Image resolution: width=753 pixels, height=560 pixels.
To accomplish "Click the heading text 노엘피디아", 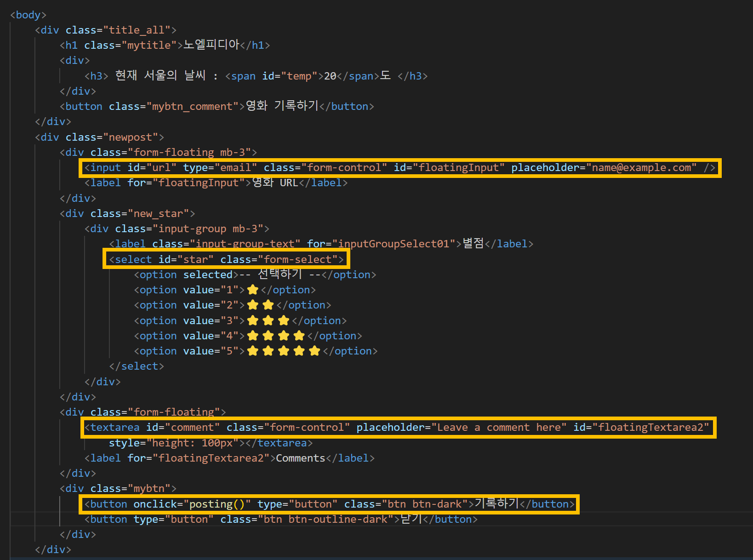I will [x=211, y=45].
